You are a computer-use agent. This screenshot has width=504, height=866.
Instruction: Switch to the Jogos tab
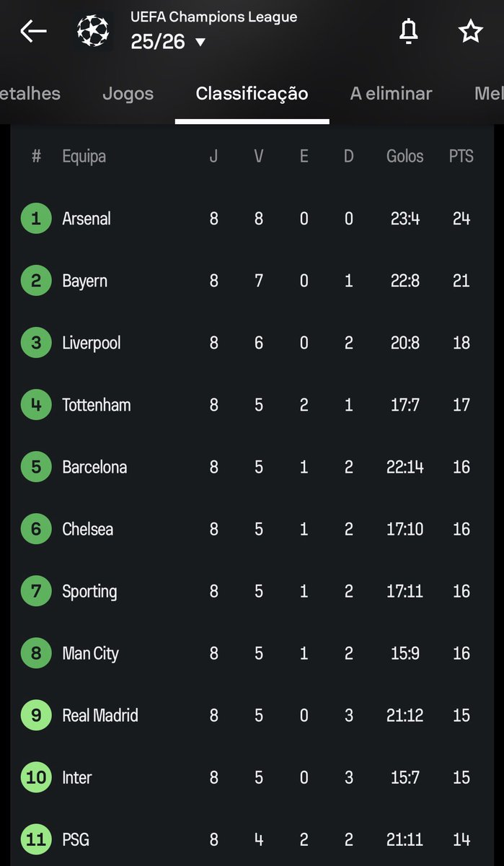[x=128, y=93]
